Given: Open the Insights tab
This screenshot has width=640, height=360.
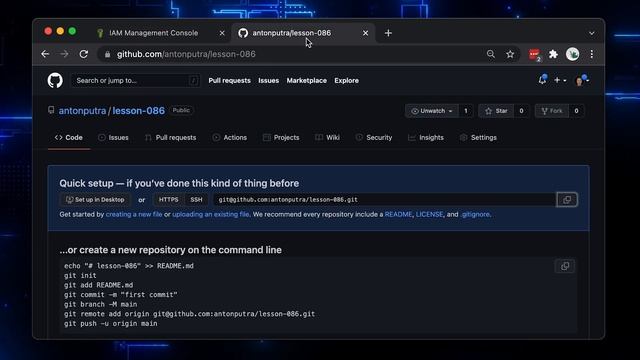Looking at the screenshot, I should (x=426, y=138).
